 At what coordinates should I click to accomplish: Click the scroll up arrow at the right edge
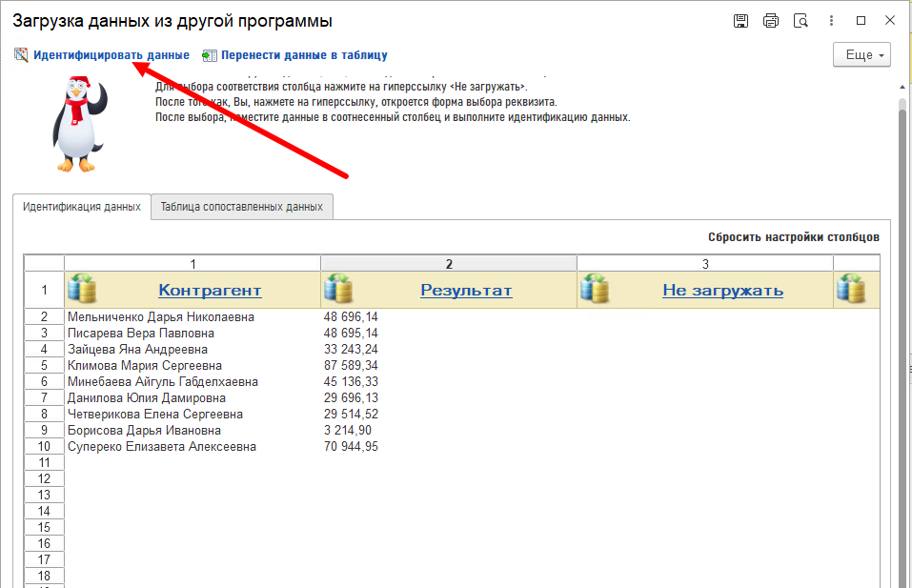tap(902, 87)
